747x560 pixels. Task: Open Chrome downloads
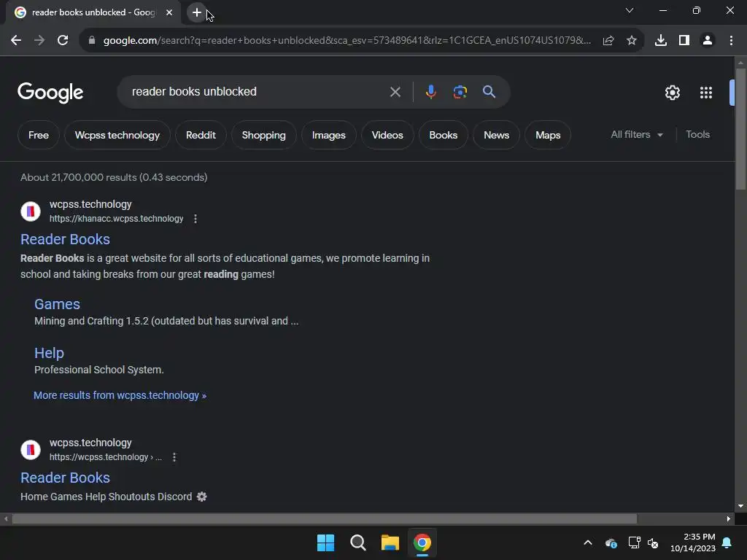click(x=661, y=41)
